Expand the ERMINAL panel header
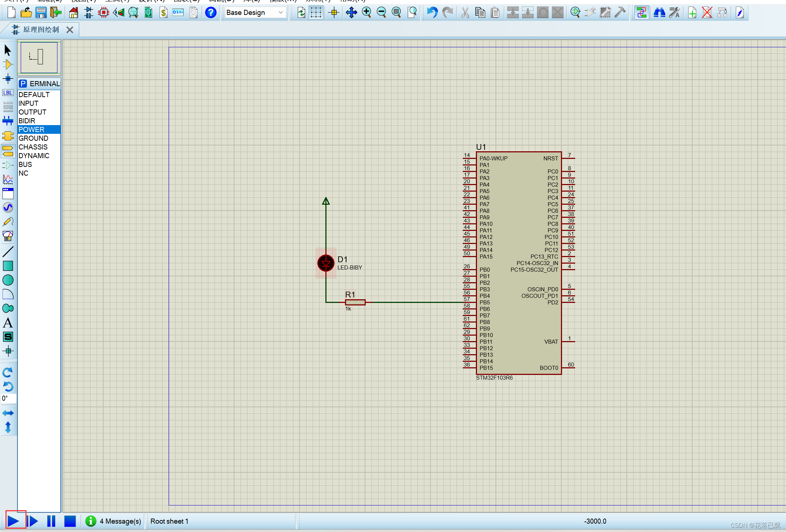The width and height of the screenshot is (786, 532). [x=38, y=83]
